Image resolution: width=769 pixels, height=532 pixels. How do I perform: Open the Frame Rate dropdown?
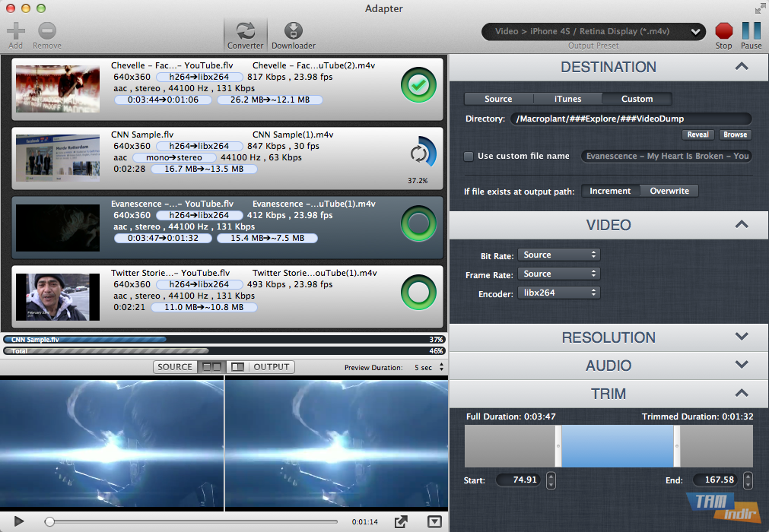[559, 274]
